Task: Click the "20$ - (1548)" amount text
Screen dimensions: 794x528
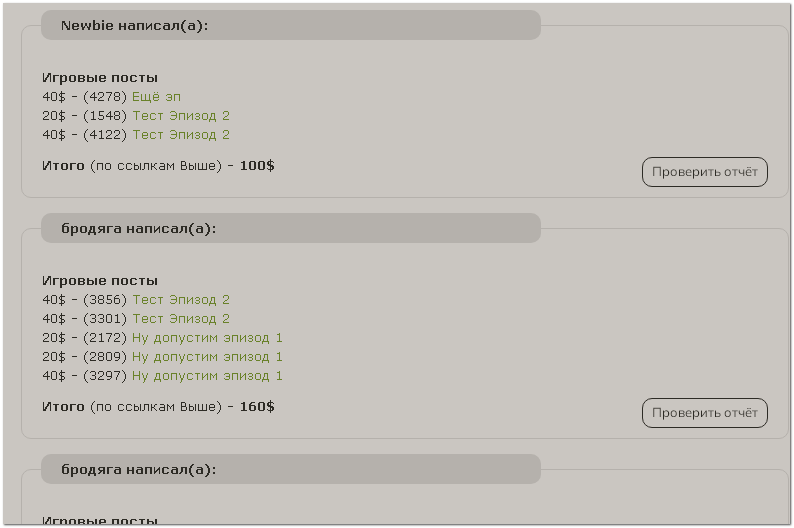Action: (84, 116)
